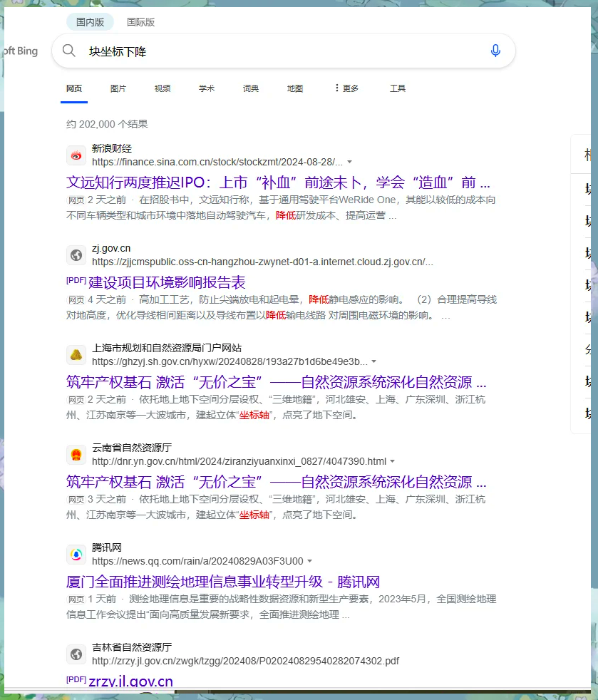This screenshot has width=598, height=700.
Task: Click the Tencent News favicon
Action: pyautogui.click(x=76, y=555)
